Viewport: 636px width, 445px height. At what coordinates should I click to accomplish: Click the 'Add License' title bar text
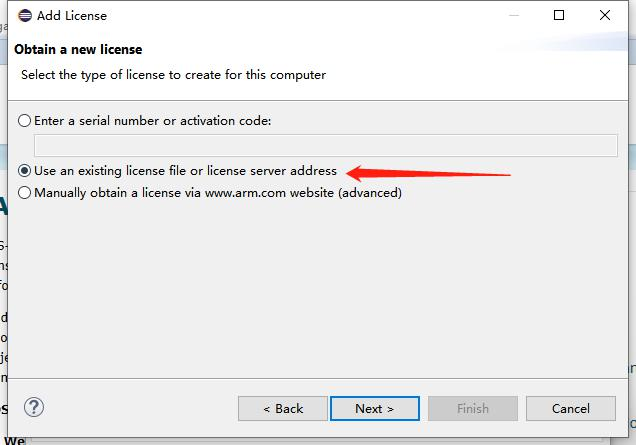72,15
